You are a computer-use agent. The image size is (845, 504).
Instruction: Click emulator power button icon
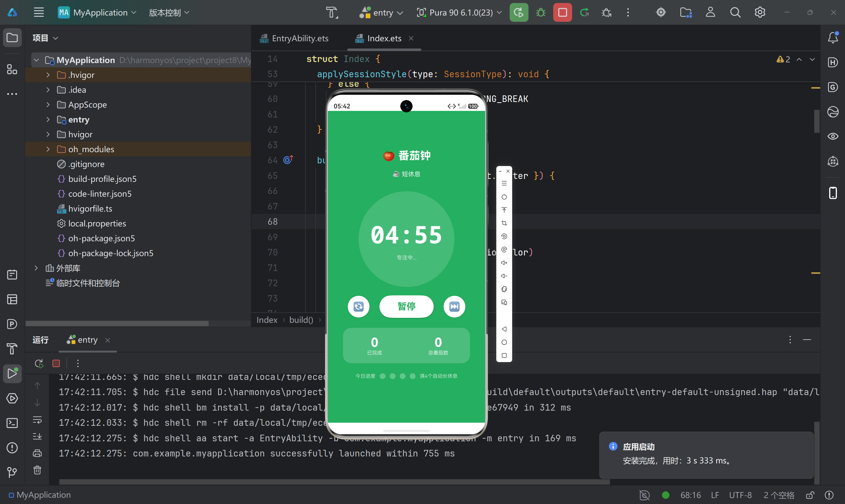(504, 197)
